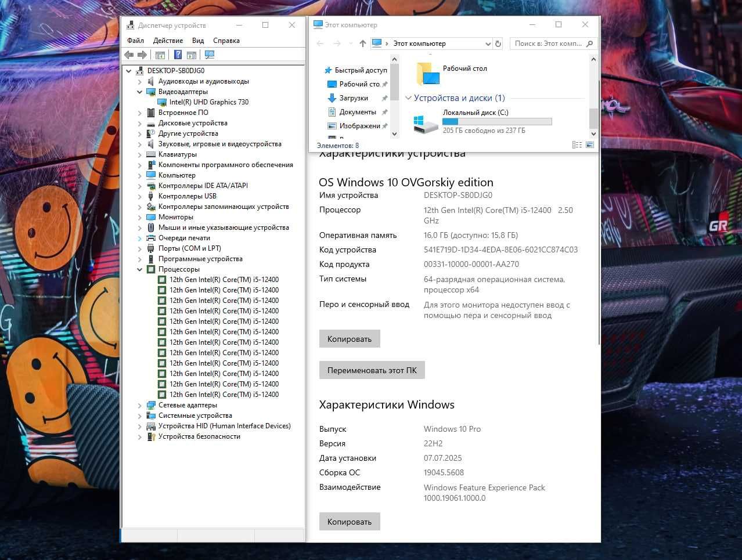This screenshot has width=742, height=560.
Task: Click the Клавиатуры keyboard icon
Action: 151,154
